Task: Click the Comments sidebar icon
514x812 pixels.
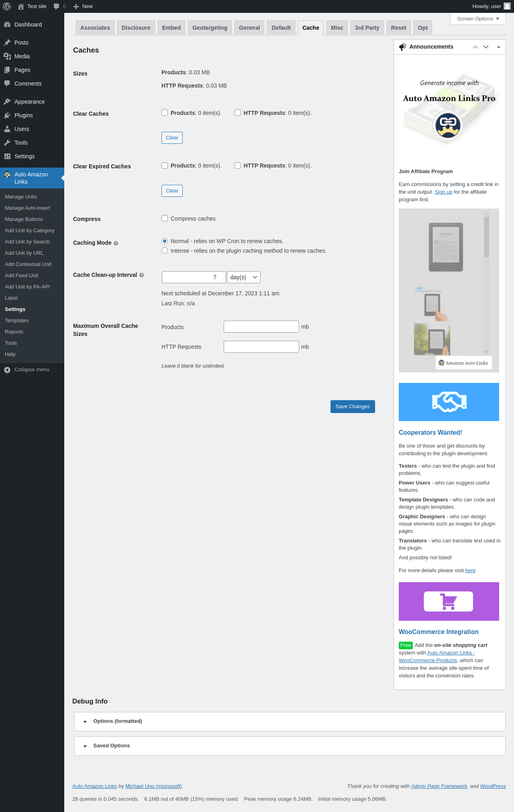Action: tap(7, 84)
